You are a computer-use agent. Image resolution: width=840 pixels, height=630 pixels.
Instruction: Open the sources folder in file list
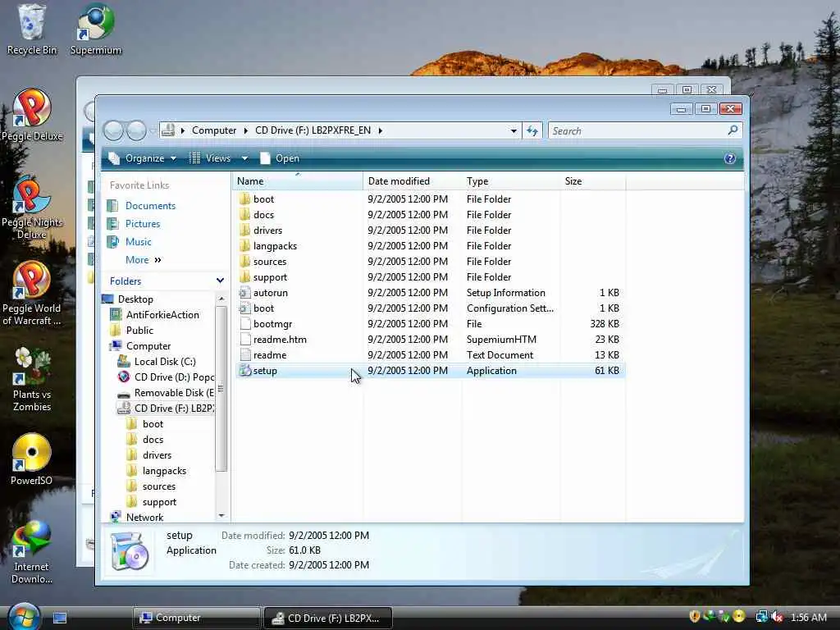[430, 262]
